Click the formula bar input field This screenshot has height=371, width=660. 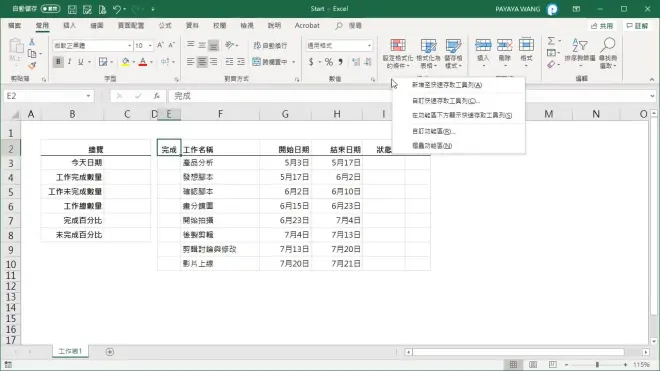(x=280, y=96)
